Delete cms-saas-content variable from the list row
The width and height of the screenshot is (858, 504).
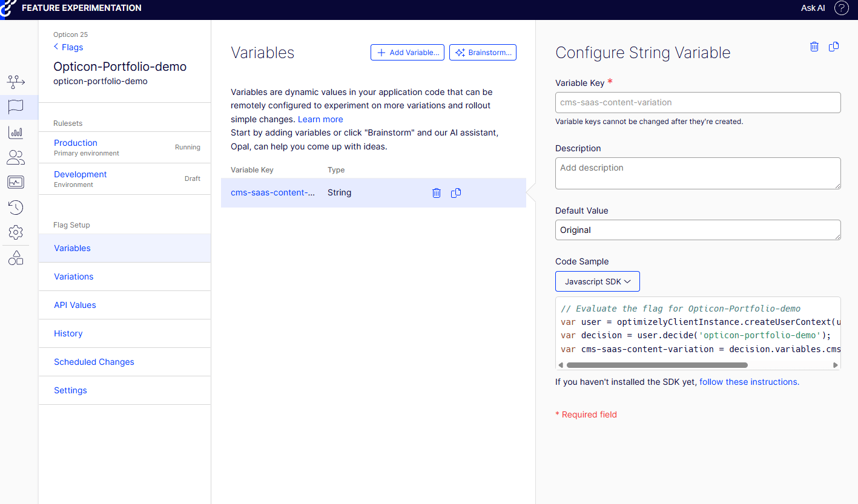coord(437,192)
